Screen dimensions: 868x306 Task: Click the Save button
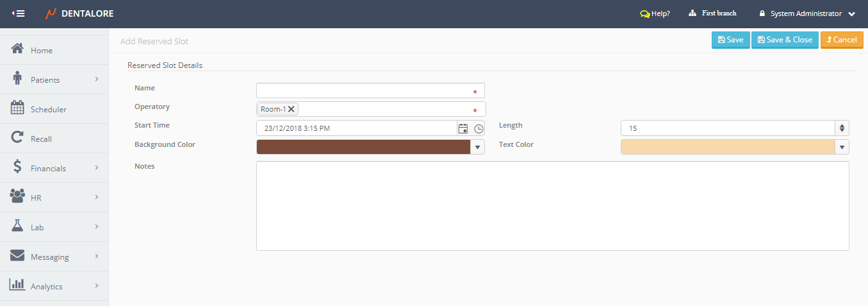[x=730, y=40]
